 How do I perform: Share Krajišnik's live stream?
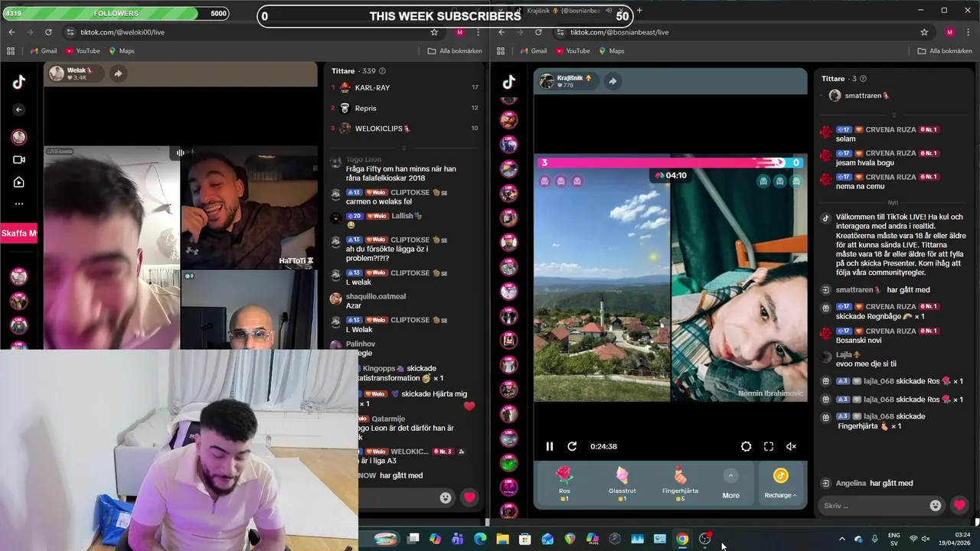(x=612, y=81)
